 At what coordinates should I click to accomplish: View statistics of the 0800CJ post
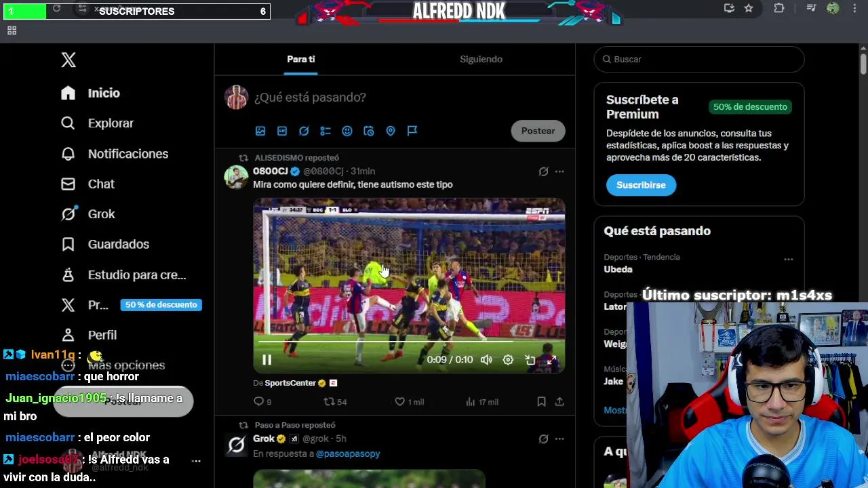click(x=482, y=402)
